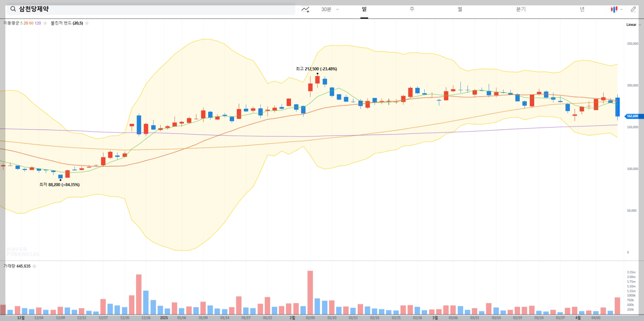Click the last blue candlestick beside 162,600

[617, 107]
